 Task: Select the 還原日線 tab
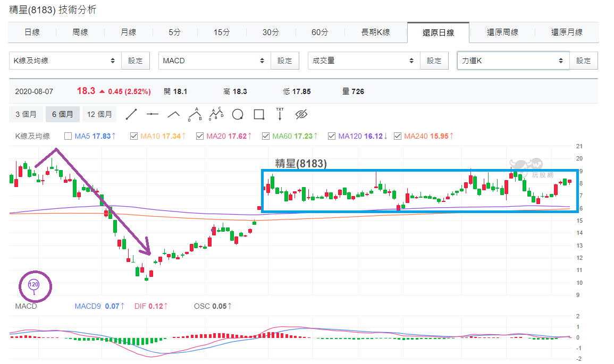(438, 33)
